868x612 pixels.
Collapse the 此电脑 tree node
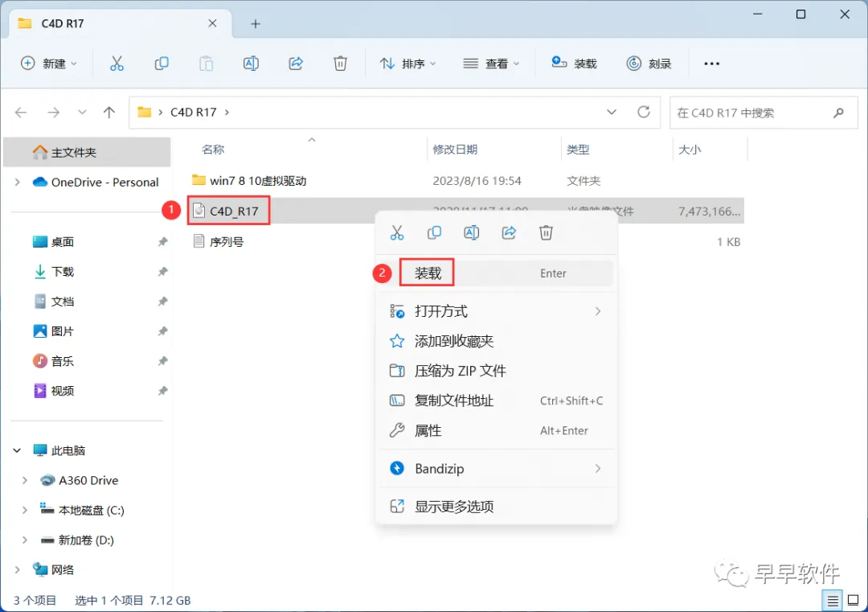pyautogui.click(x=17, y=451)
